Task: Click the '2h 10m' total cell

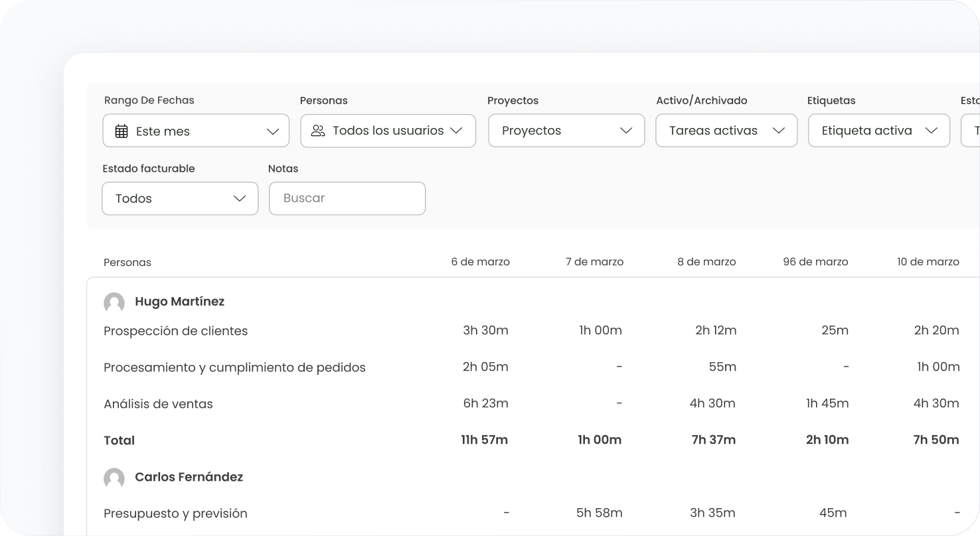Action: pos(827,440)
